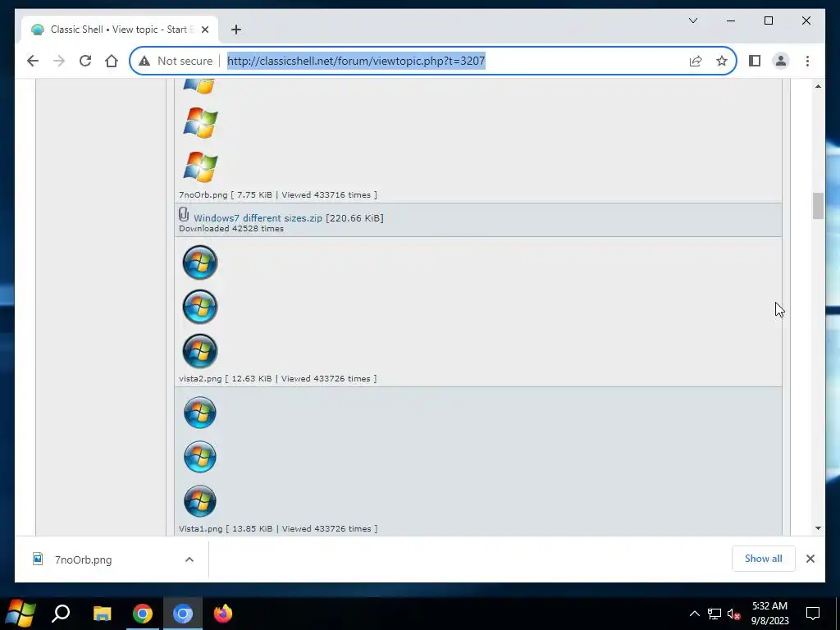Screen dimensions: 840x630
Task: Click the top Vista1.png orb image
Action: (x=200, y=413)
